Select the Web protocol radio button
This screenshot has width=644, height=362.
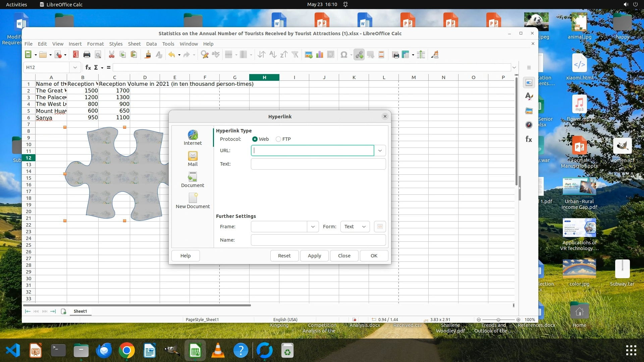tap(255, 139)
